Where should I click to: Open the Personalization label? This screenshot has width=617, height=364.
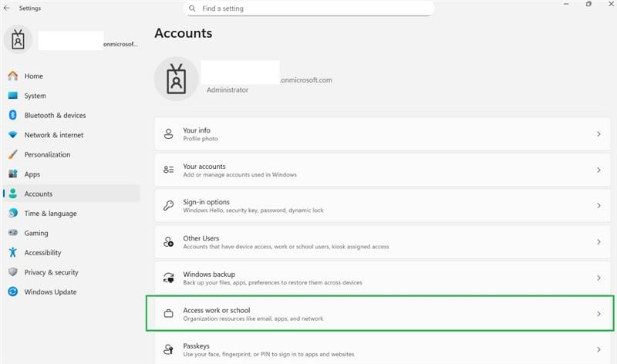47,155
